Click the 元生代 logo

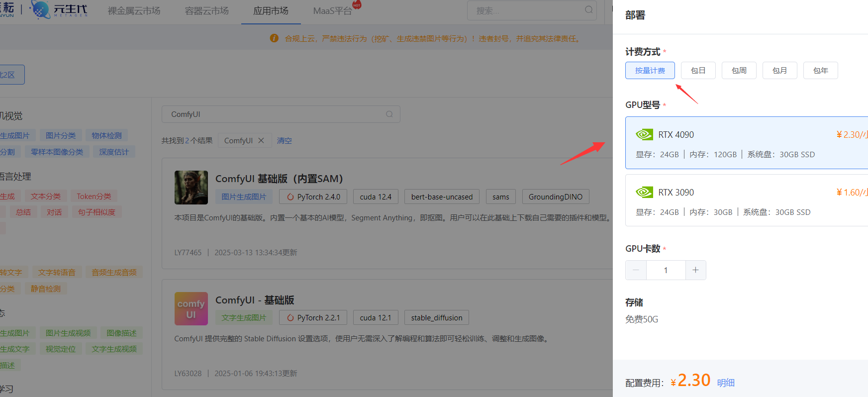point(59,10)
